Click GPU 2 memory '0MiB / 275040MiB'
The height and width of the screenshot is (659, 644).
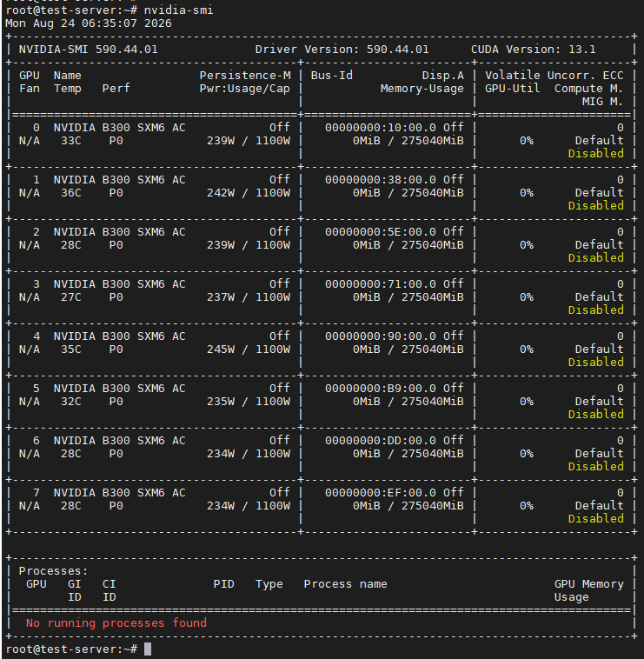tap(408, 244)
